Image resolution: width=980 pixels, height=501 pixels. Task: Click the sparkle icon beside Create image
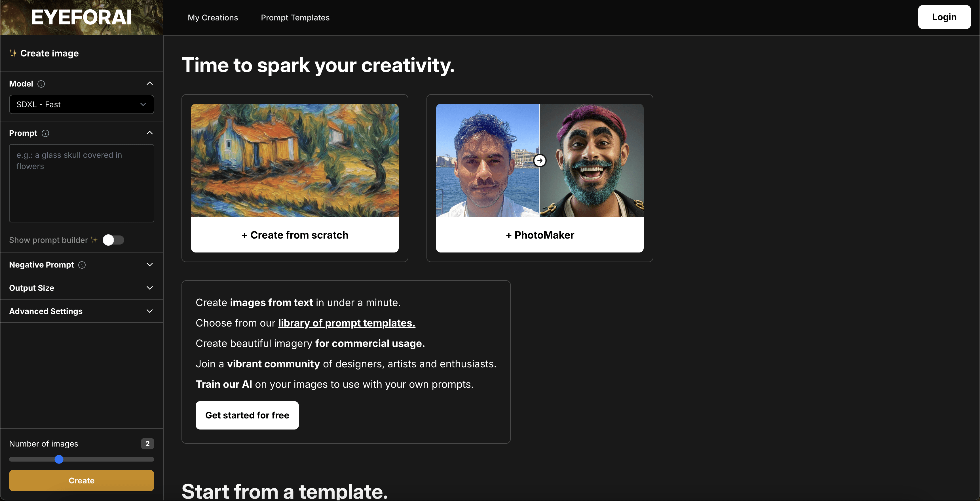click(x=13, y=53)
